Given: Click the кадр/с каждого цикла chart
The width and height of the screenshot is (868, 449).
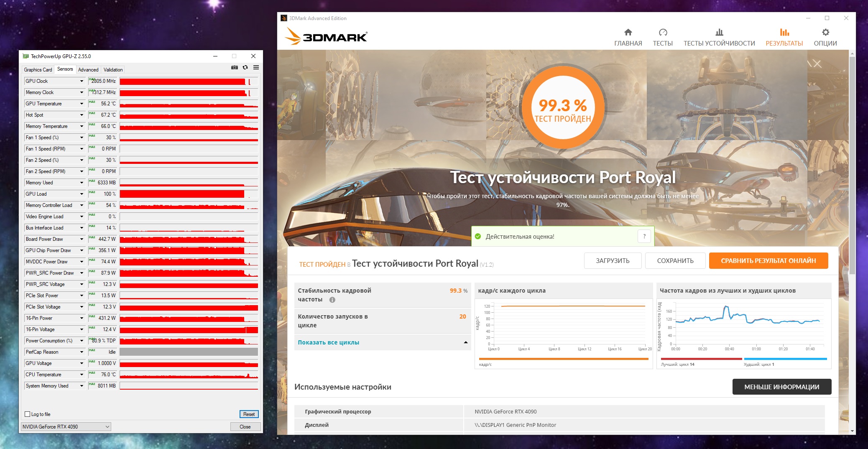Looking at the screenshot, I should pyautogui.click(x=564, y=333).
